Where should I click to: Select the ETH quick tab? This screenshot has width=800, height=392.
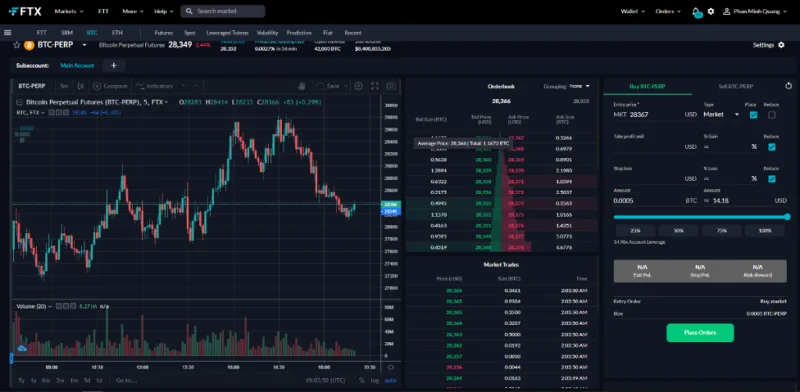(117, 33)
